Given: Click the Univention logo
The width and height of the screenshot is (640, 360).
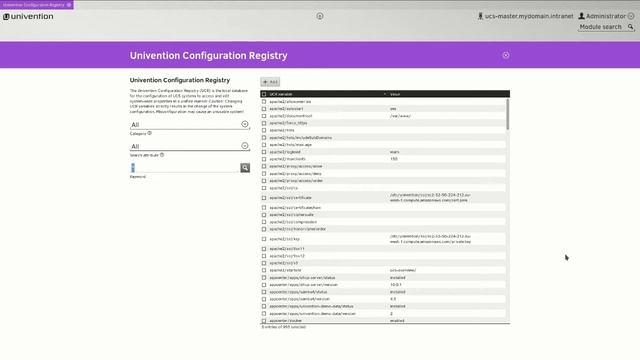Looking at the screenshot, I should pos(28,16).
